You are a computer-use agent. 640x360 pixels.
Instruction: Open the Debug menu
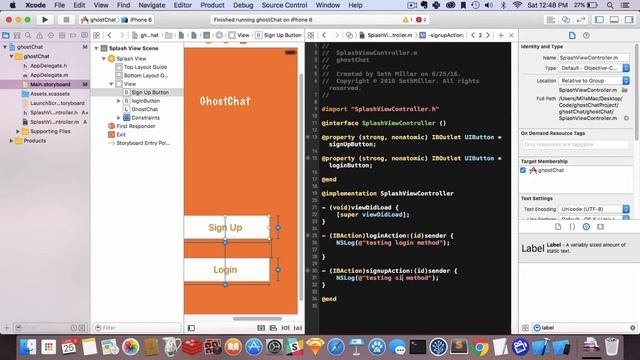[x=243, y=5]
